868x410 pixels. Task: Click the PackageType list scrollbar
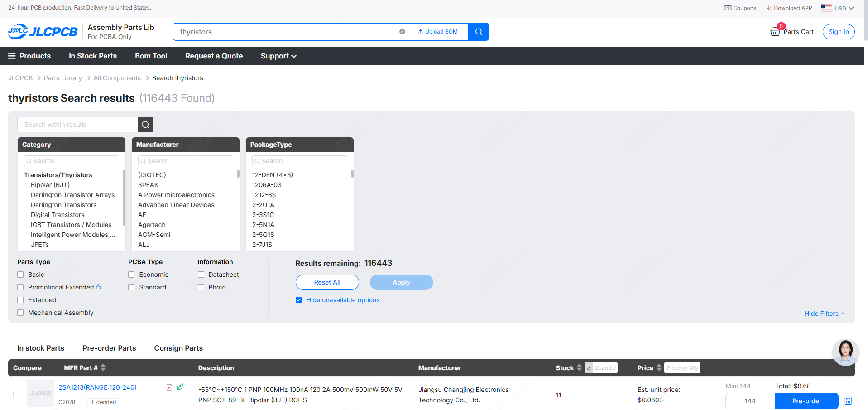pos(352,174)
